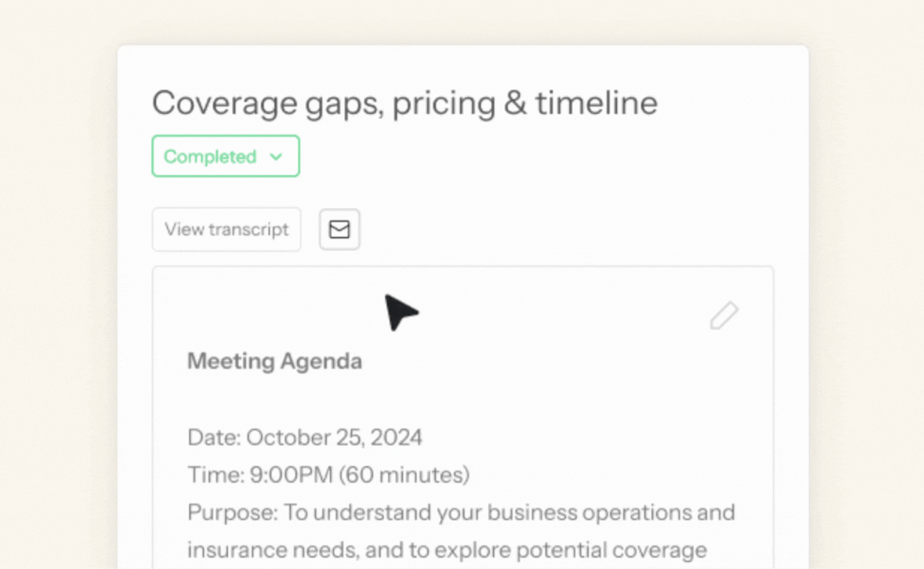Viewport: 924px width, 569px height.
Task: Click the word "timeline" in the title
Action: point(596,103)
